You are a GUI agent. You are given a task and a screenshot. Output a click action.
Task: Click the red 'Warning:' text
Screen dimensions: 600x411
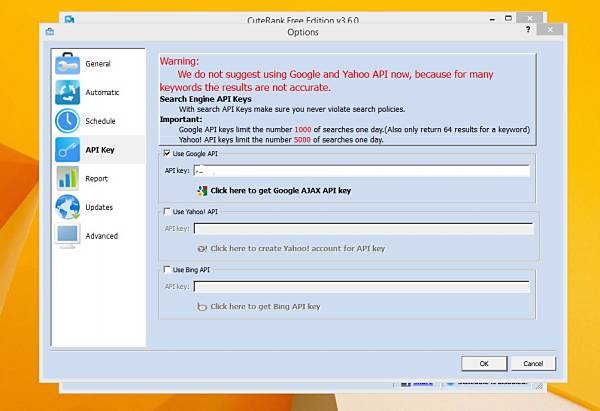point(179,61)
